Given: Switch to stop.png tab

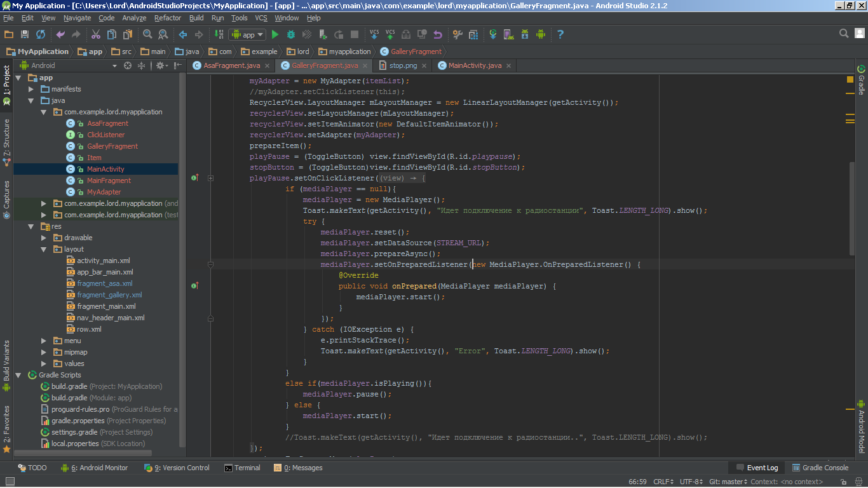Looking at the screenshot, I should (403, 65).
